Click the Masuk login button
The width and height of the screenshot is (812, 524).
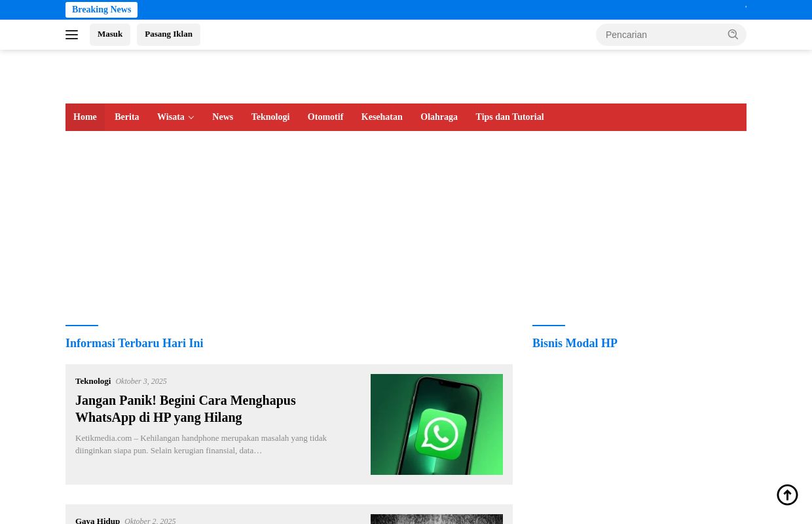(x=110, y=34)
